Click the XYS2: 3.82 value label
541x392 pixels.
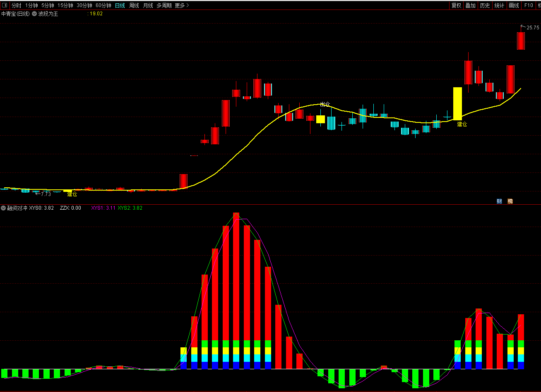(130, 208)
